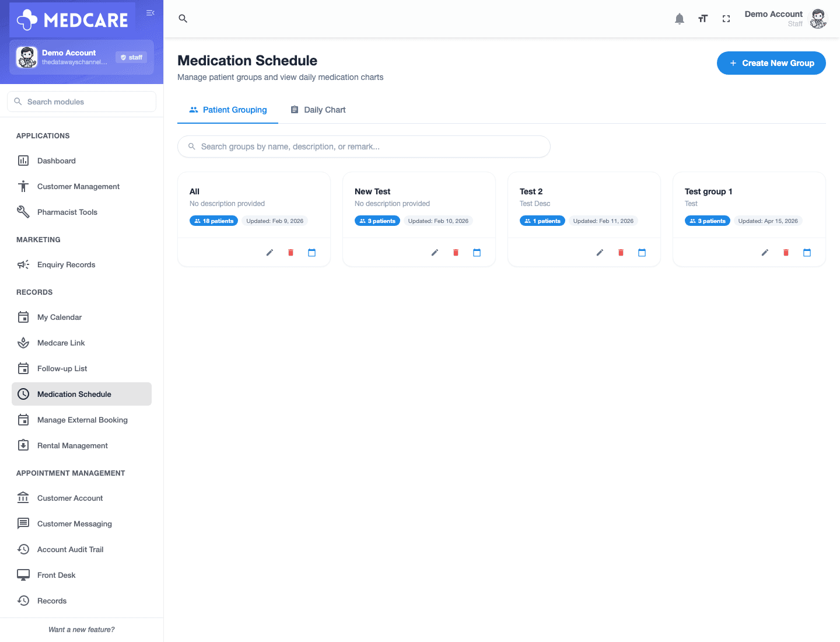840x642 pixels.
Task: Open My Calendar from the sidebar
Action: tap(82, 317)
